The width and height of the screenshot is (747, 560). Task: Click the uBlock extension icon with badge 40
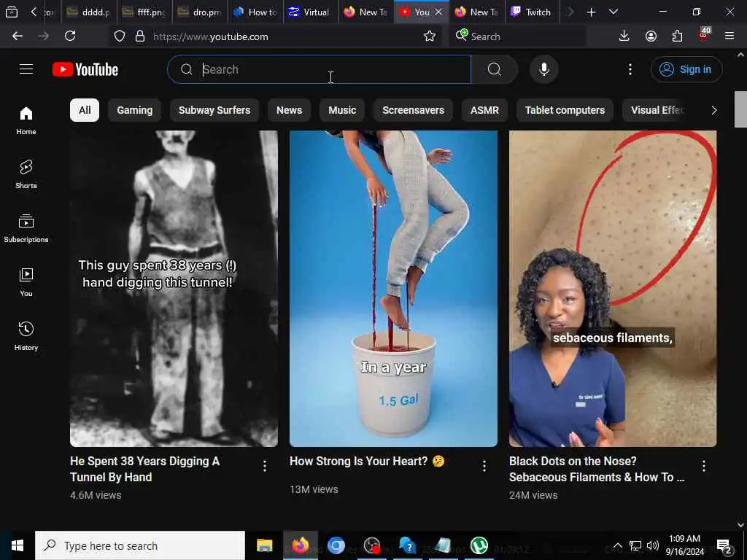[x=704, y=34]
